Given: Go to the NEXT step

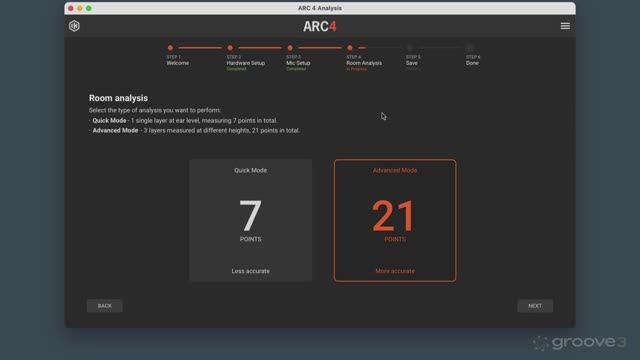Looking at the screenshot, I should tap(535, 306).
